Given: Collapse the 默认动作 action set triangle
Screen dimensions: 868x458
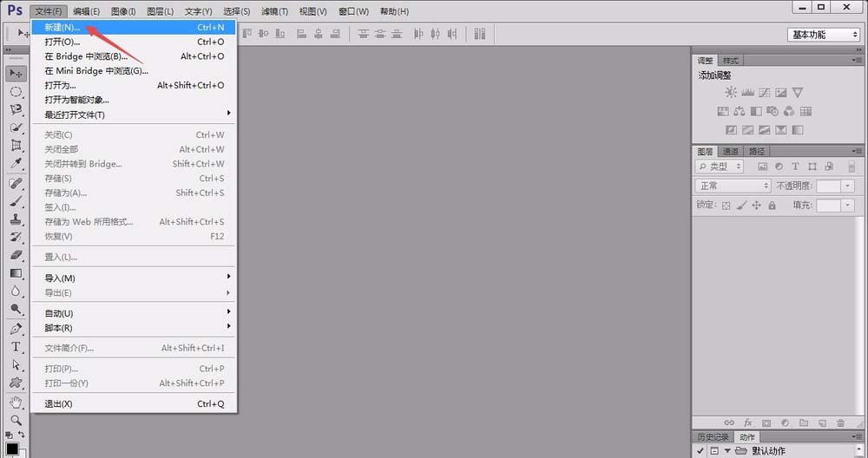Looking at the screenshot, I should 727,451.
